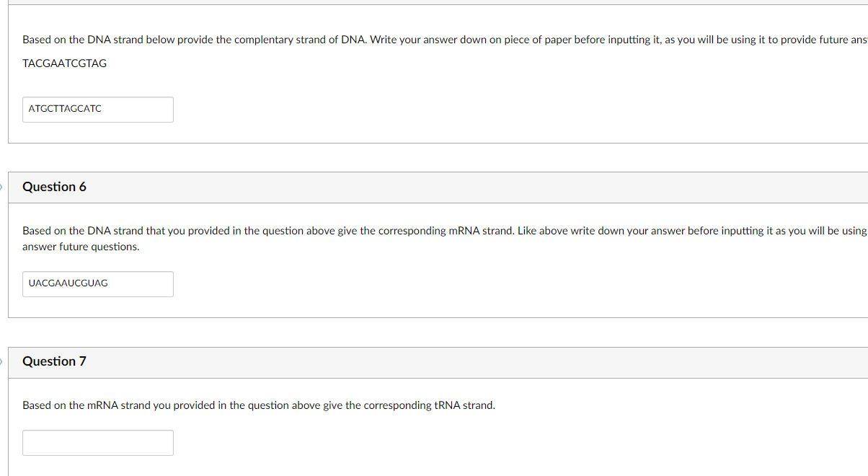Image resolution: width=868 pixels, height=476 pixels.
Task: Click the question flag marker beside Question 7
Action: coord(2,361)
